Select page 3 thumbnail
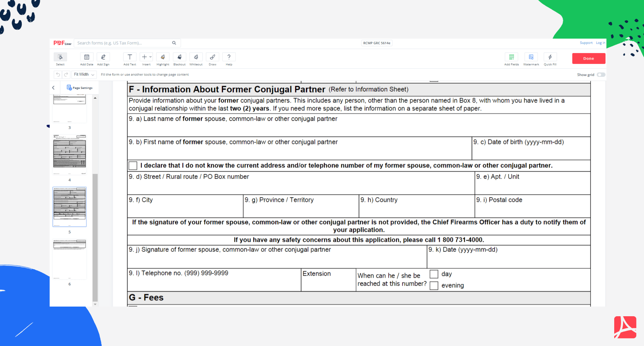 [70, 109]
